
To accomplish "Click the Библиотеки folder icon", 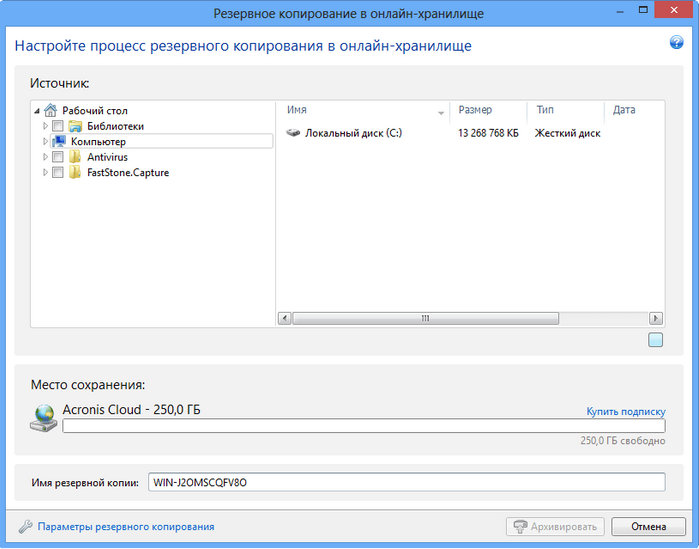I will point(75,126).
